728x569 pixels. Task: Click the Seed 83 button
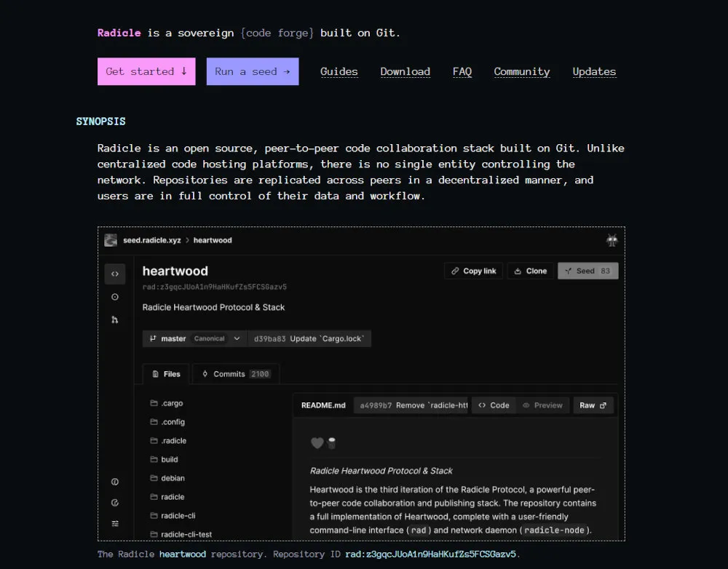(587, 271)
